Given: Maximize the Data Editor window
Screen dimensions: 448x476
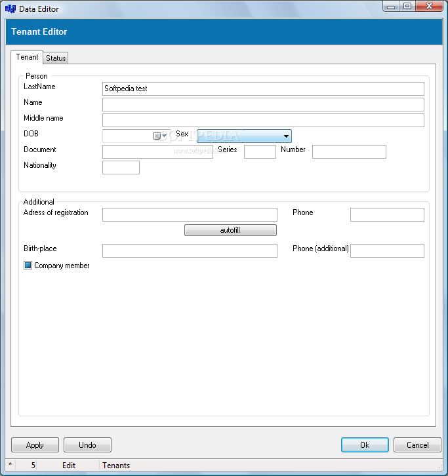Looking at the screenshot, I should click(x=407, y=7).
